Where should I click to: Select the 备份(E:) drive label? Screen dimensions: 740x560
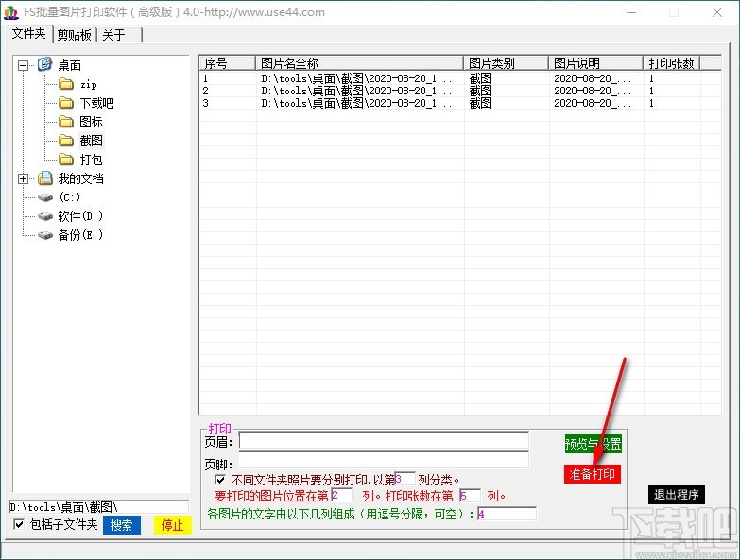coord(80,235)
